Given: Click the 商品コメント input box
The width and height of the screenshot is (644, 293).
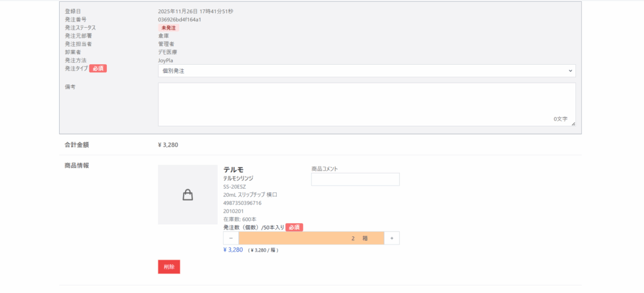Looking at the screenshot, I should [355, 180].
